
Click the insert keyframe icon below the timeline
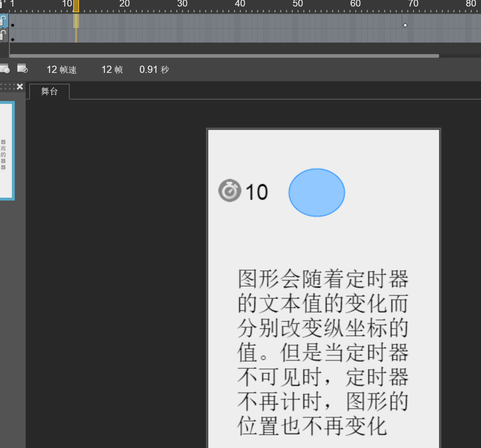[x=4, y=69]
